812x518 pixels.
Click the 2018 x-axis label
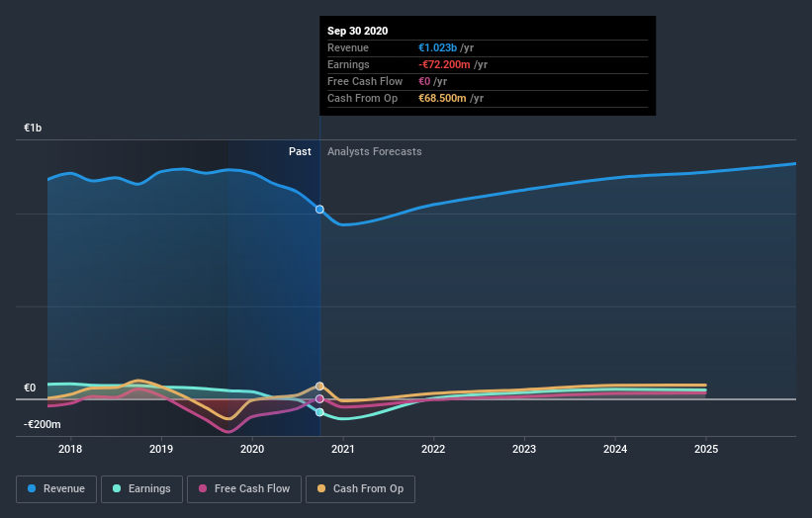(70, 449)
